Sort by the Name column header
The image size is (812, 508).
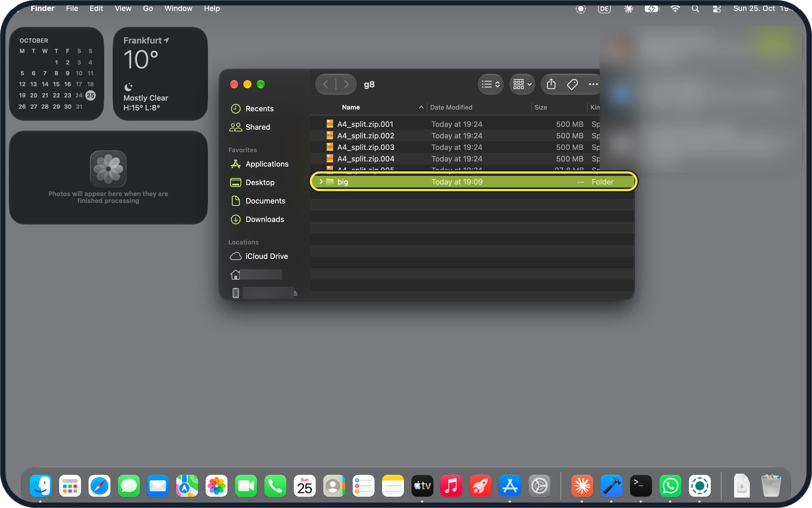(351, 107)
